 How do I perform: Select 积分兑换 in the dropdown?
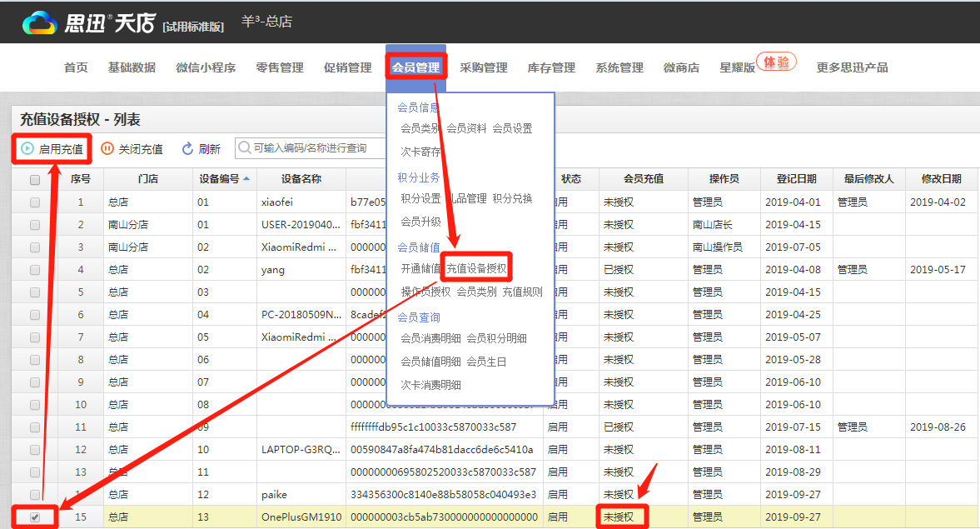tap(513, 198)
